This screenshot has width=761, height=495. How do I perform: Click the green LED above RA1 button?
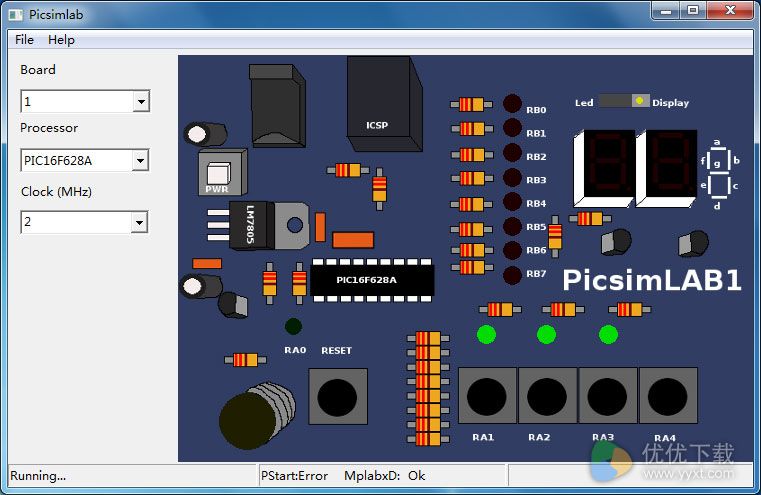pos(486,334)
